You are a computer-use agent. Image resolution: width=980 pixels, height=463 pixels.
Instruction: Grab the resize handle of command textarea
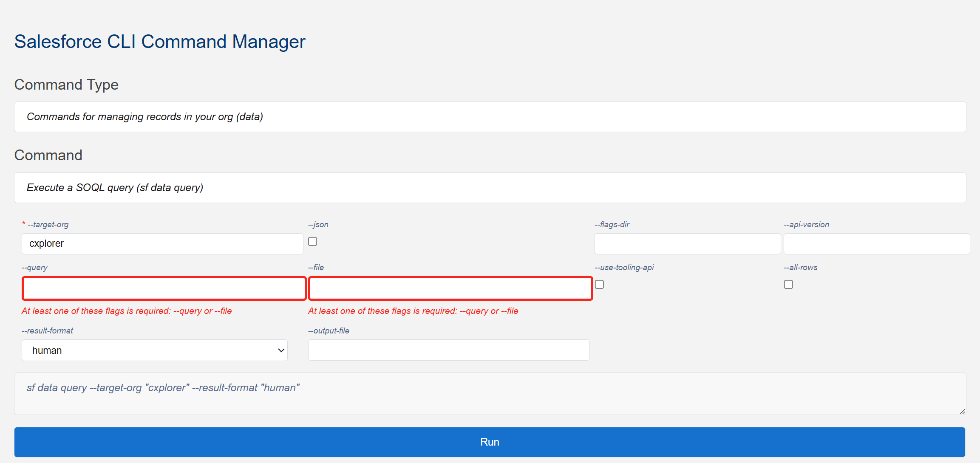point(963,411)
